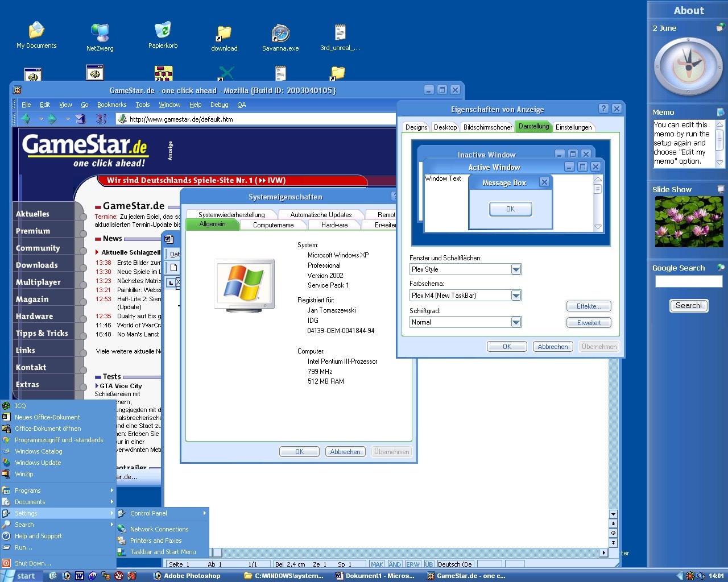
Task: Switch to the Hardware tab in Systemeigenschaften
Action: coord(334,225)
